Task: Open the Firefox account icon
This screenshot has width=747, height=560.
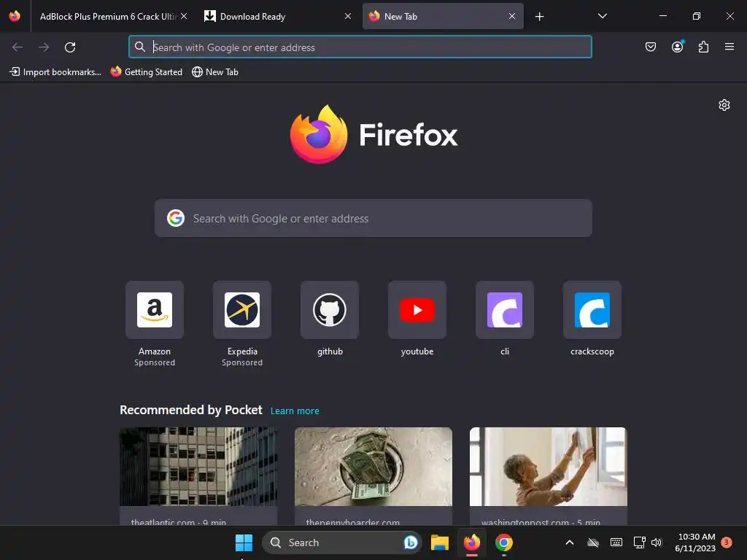Action: tap(677, 47)
